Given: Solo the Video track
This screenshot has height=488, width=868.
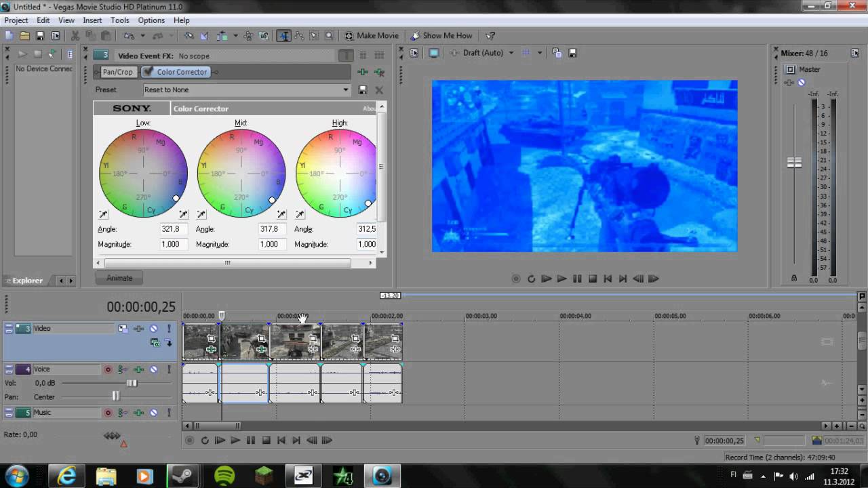Looking at the screenshot, I should coord(169,329).
